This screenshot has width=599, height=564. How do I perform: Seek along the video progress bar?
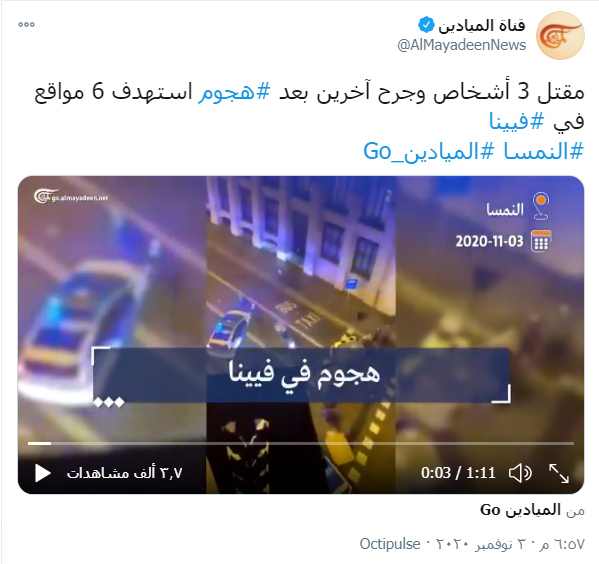click(x=301, y=443)
